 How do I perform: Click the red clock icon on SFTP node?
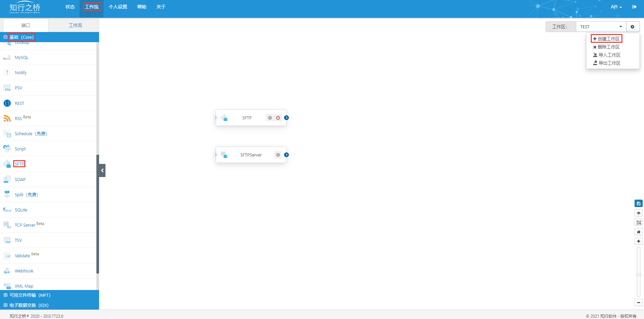[x=278, y=118]
